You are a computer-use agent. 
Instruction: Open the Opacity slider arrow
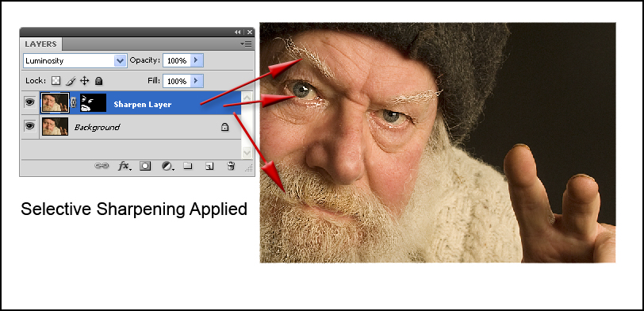197,61
